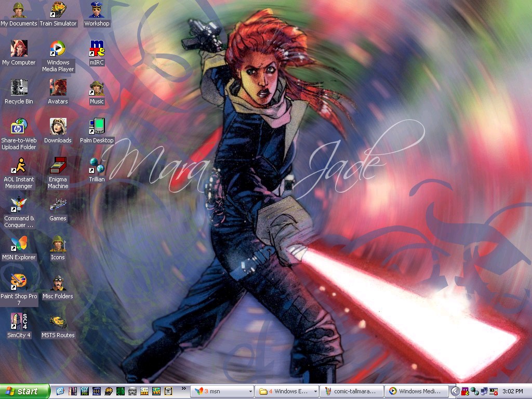The image size is (532, 399).
Task: Click the Trillian globes tray icon
Action: 475,392
